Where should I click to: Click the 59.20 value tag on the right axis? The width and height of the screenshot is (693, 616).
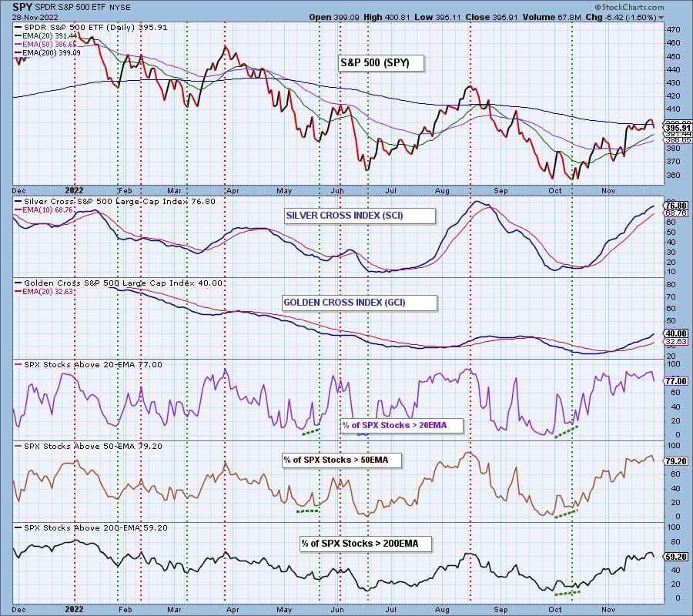click(x=677, y=557)
